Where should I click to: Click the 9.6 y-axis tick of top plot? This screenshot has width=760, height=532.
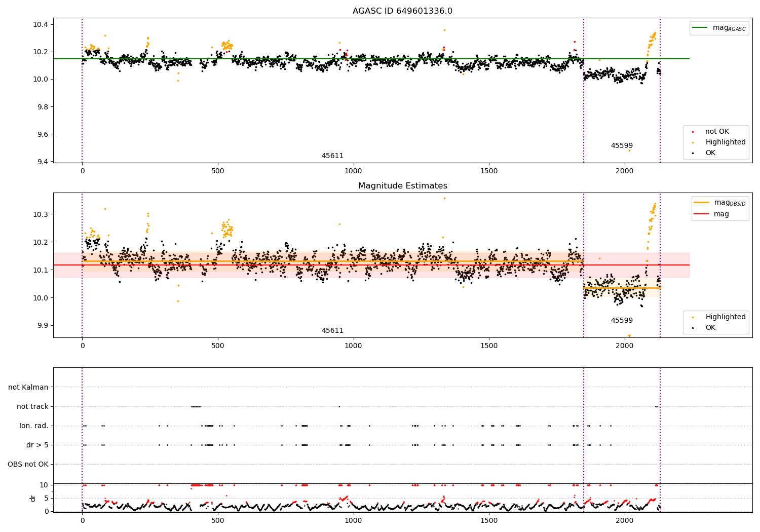(x=43, y=134)
